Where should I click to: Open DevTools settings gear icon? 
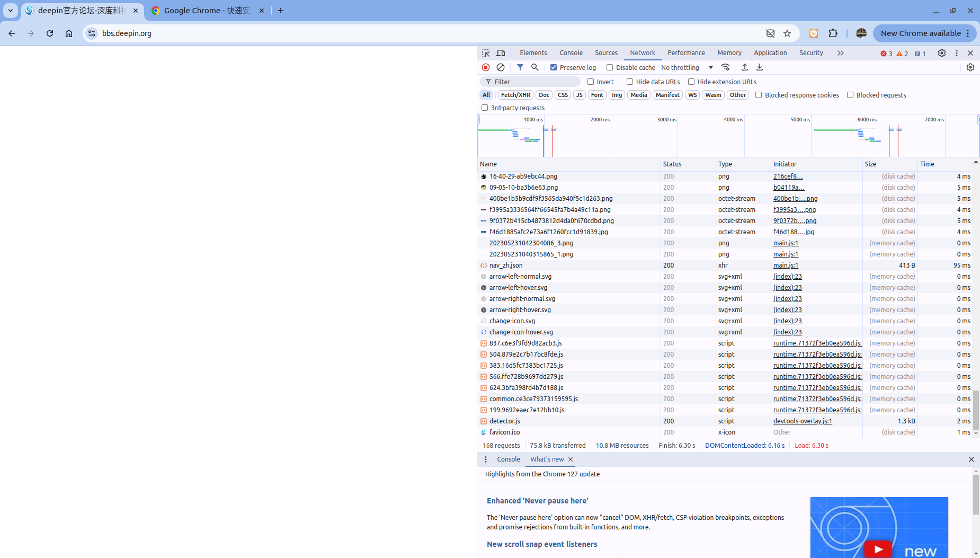point(942,53)
